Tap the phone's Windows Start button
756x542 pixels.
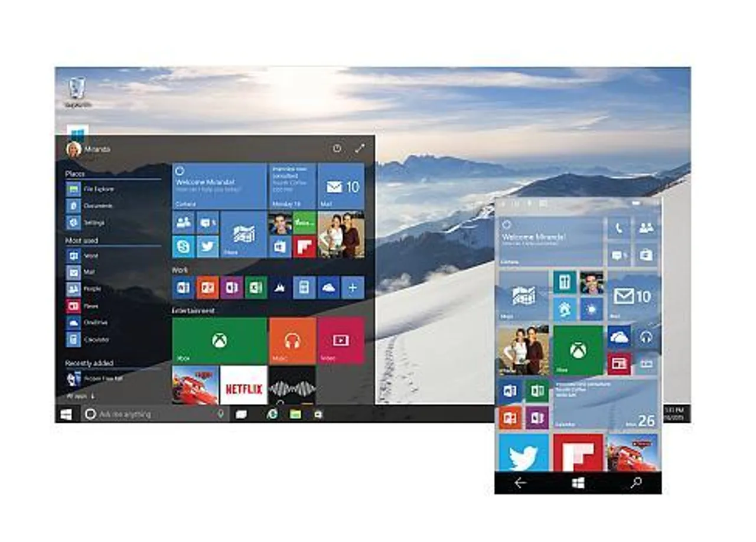pyautogui.click(x=578, y=483)
